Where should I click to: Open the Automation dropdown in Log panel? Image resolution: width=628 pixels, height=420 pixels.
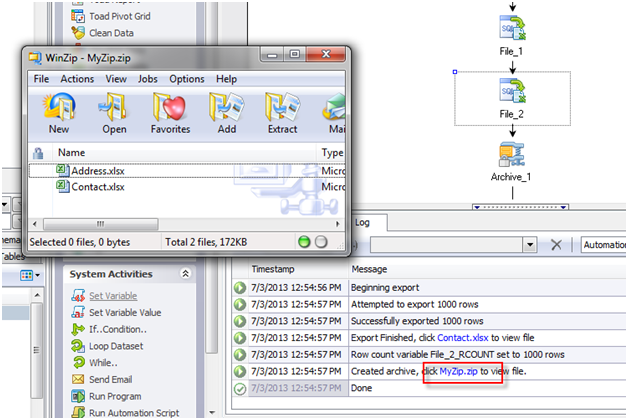[x=604, y=244]
